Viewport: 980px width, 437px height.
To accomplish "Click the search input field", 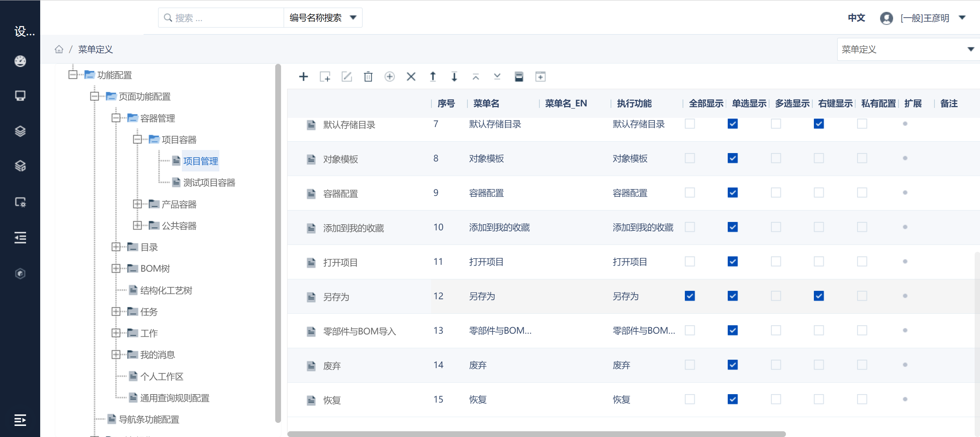I will pyautogui.click(x=221, y=18).
